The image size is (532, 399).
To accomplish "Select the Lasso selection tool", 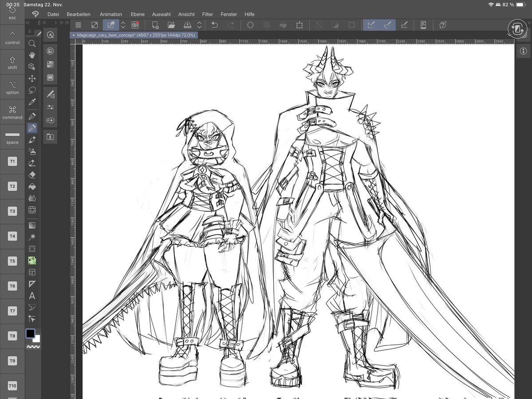I will pyautogui.click(x=32, y=90).
